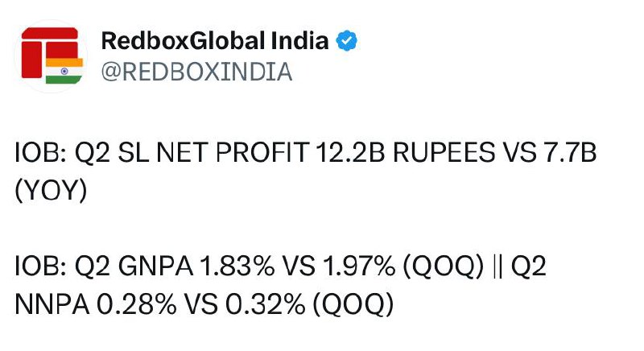This screenshot has height=351, width=644.
Task: Open the RedboxGlobal India display name
Action: coord(215,40)
